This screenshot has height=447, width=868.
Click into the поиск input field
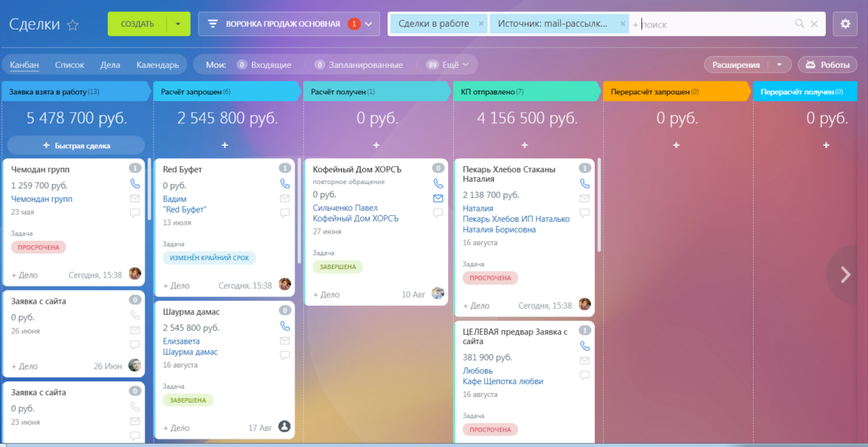[714, 24]
